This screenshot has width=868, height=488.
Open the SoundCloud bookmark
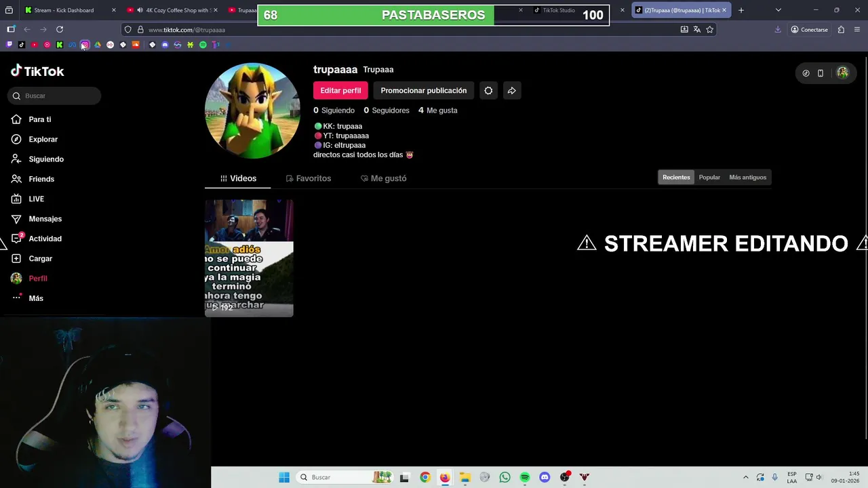pyautogui.click(x=136, y=45)
